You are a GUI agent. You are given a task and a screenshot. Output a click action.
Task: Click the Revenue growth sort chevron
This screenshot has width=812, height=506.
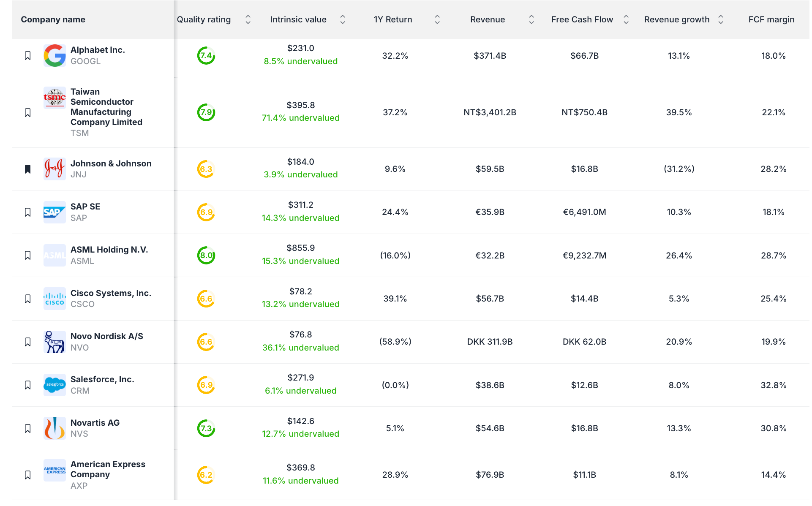pyautogui.click(x=720, y=19)
